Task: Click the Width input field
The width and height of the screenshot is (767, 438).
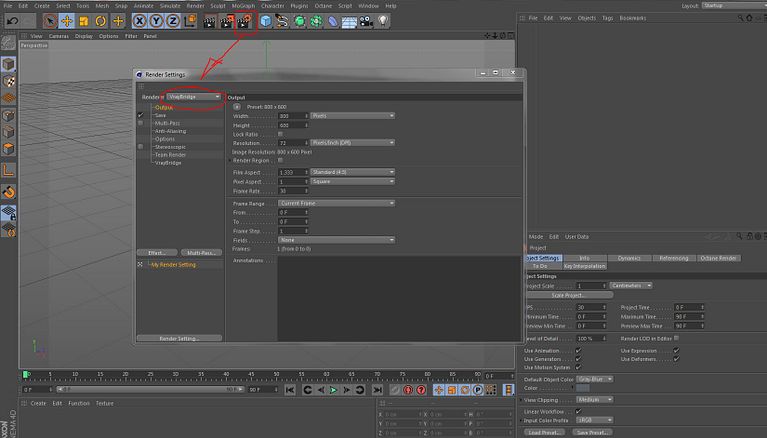Action: click(293, 116)
